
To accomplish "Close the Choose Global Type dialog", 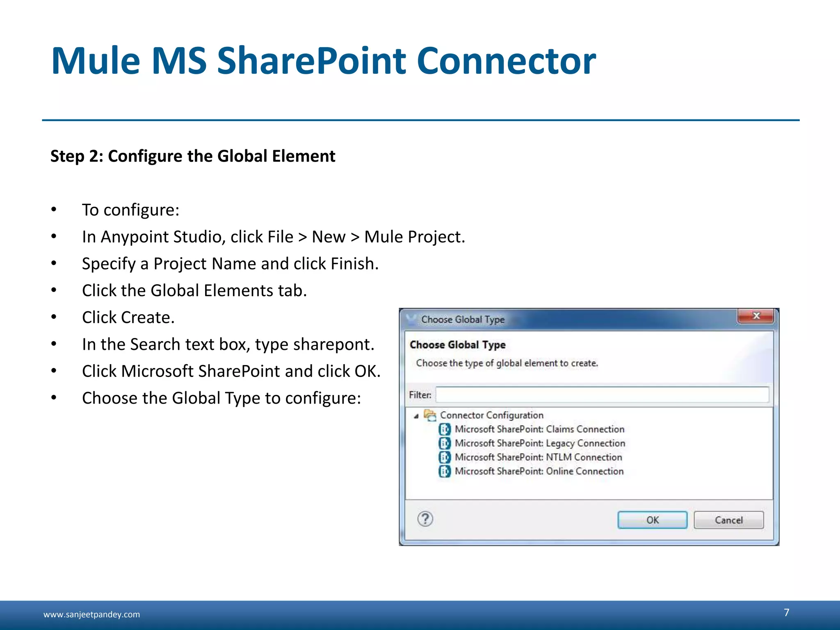I will click(756, 316).
